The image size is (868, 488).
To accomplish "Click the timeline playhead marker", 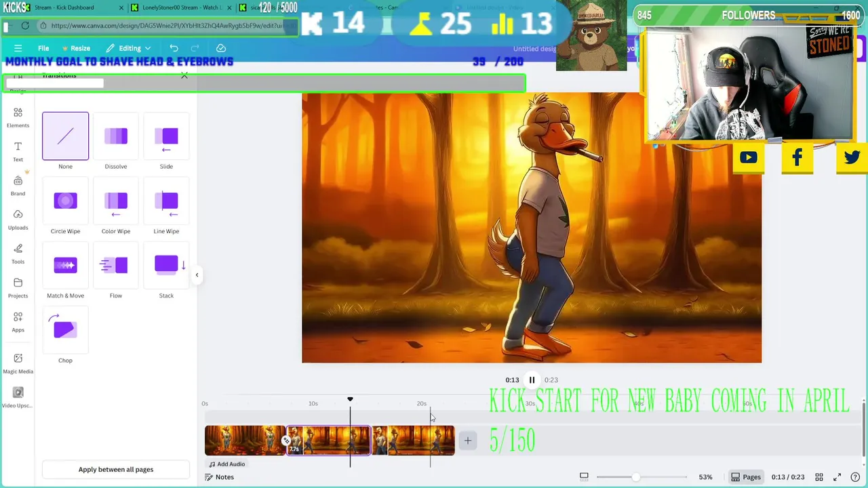I will point(350,400).
